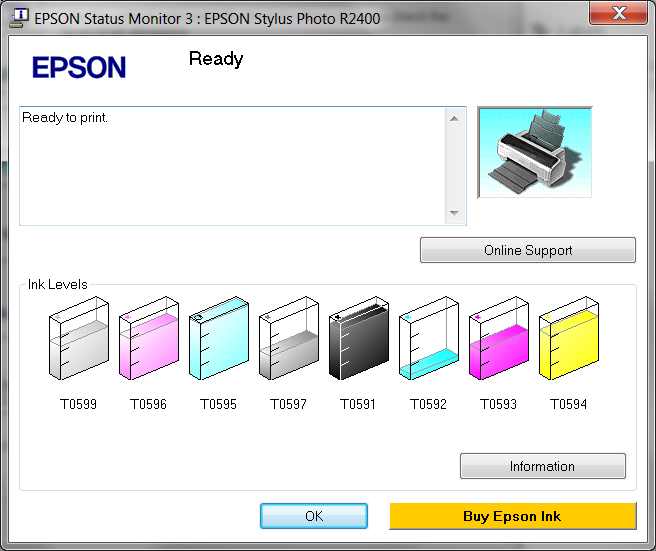
Task: Click the T0595 light cyan ink cartridge
Action: click(219, 338)
